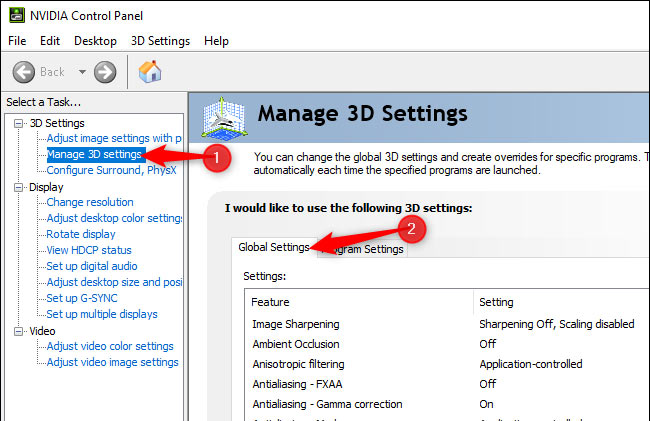
Task: Open Change resolution task
Action: coord(90,202)
